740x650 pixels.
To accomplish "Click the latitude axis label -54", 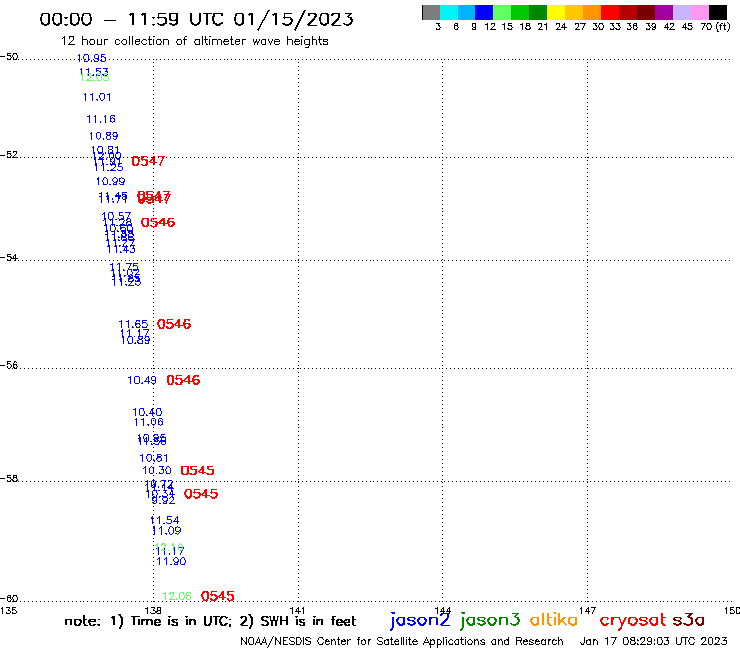I will (x=9, y=258).
